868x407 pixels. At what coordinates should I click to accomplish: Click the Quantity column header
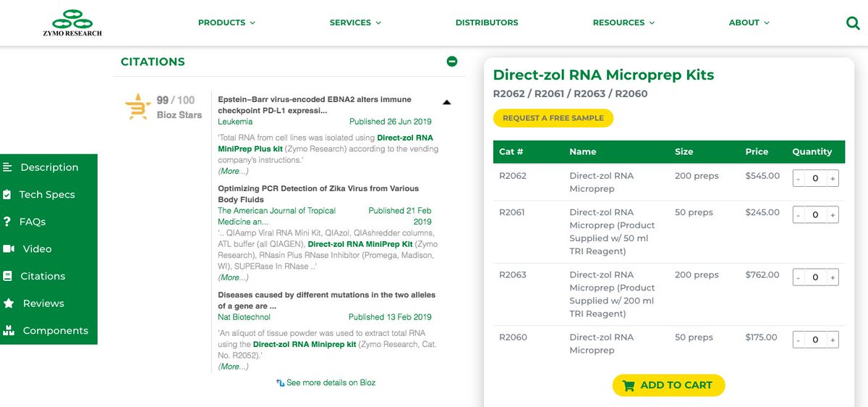812,152
